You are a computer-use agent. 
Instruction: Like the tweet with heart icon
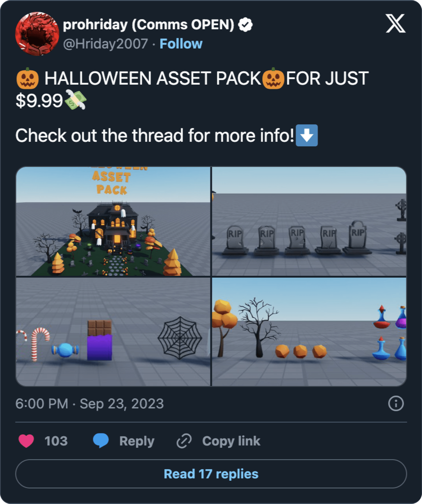click(26, 441)
